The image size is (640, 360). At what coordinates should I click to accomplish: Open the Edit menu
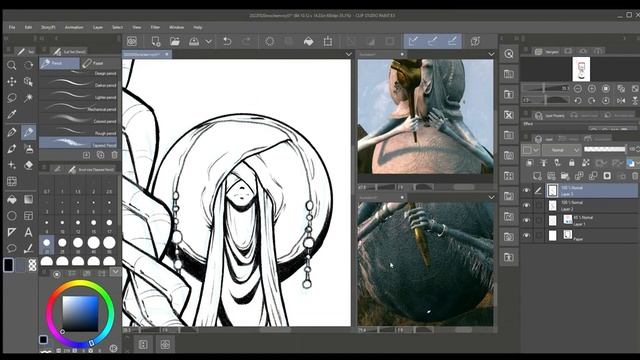tap(28, 27)
